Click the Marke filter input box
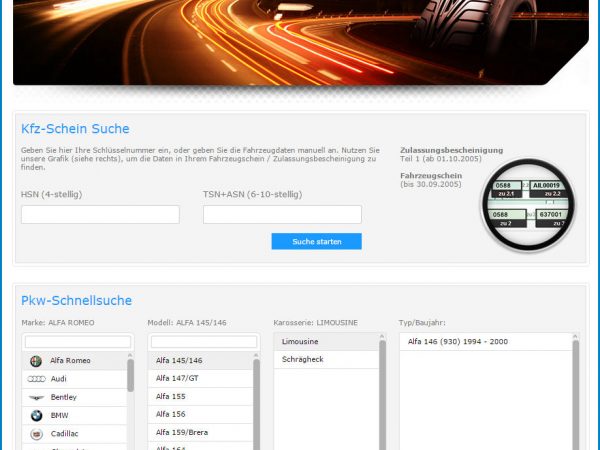600x450 pixels. [78, 342]
